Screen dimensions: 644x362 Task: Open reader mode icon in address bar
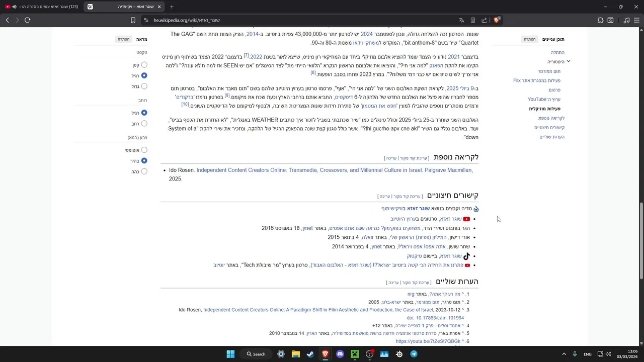(x=473, y=20)
